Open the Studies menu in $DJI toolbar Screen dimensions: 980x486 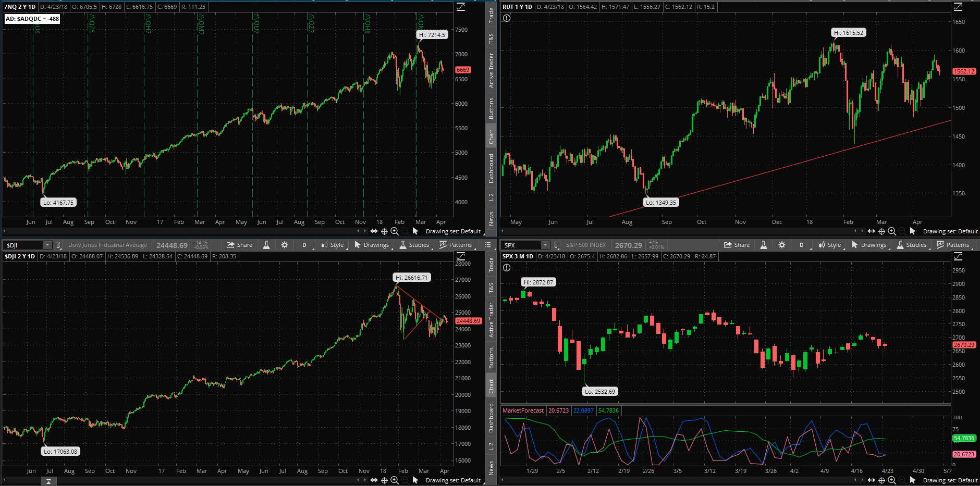(414, 245)
